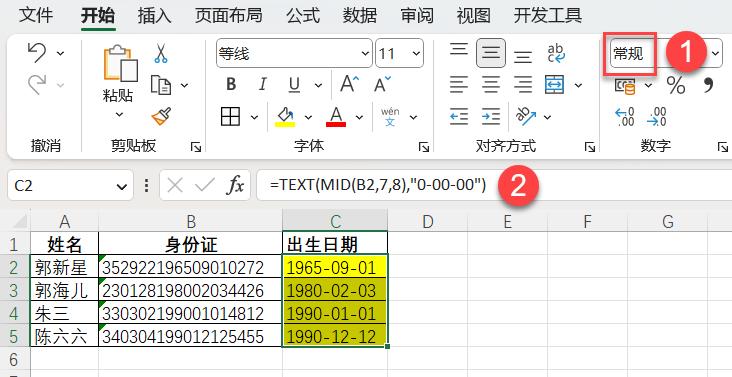Image resolution: width=732 pixels, height=377 pixels.
Task: Apply yellow fill color bucket
Action: click(285, 117)
